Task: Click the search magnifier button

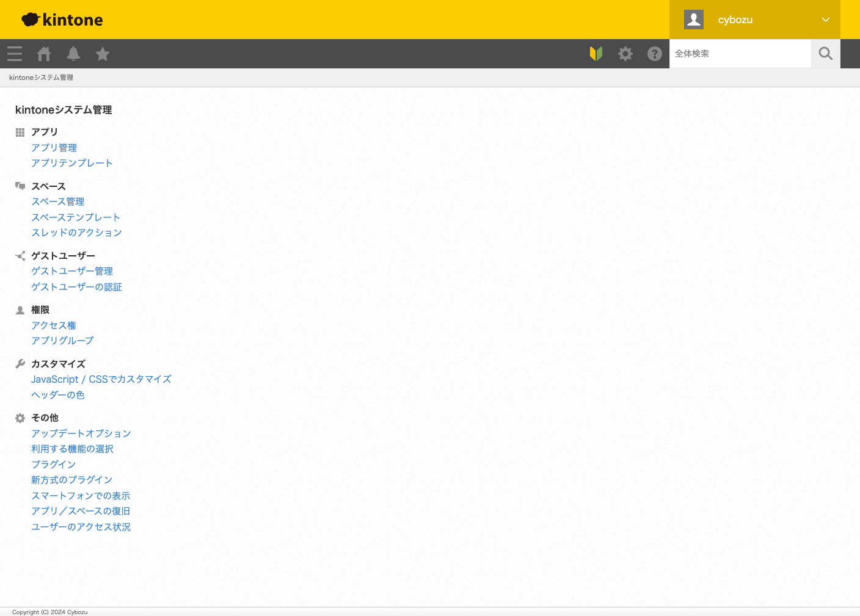Action: (x=826, y=54)
